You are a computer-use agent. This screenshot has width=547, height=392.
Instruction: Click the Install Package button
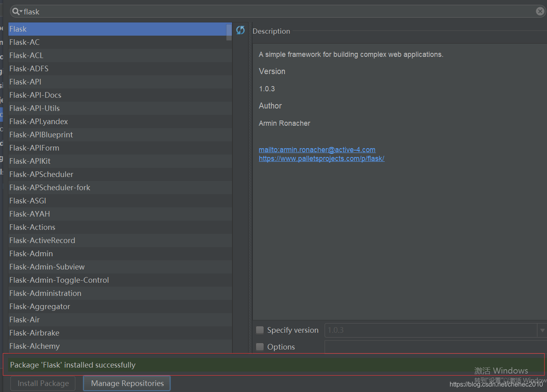43,383
